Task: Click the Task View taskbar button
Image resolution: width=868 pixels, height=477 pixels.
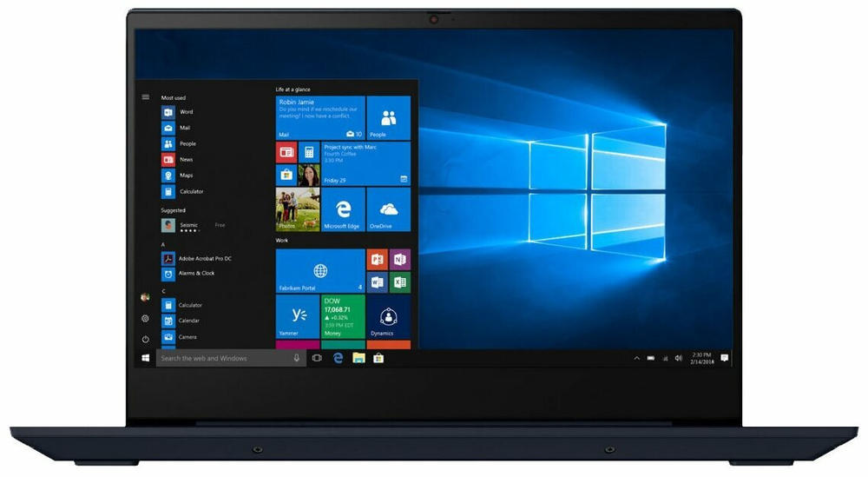Action: click(317, 359)
